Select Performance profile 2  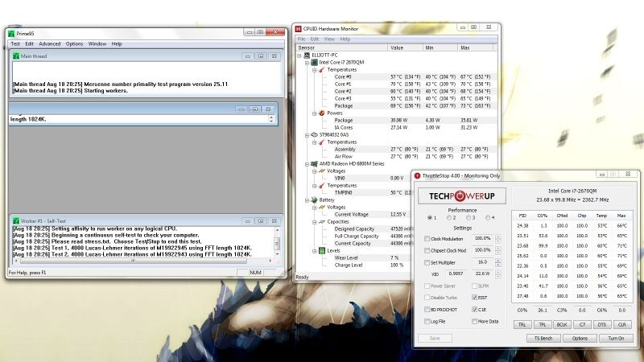pyautogui.click(x=449, y=217)
